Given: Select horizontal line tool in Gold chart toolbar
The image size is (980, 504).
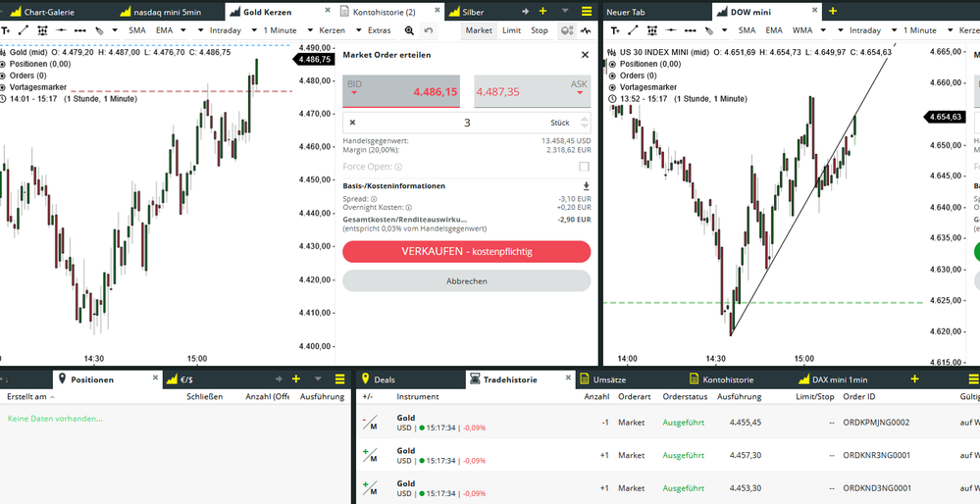Looking at the screenshot, I should [61, 30].
